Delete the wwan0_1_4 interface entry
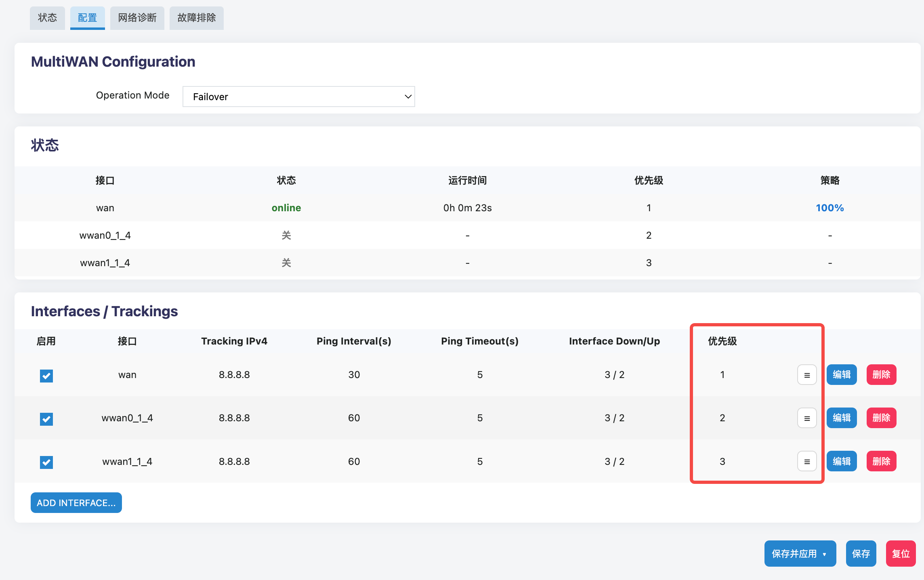The width and height of the screenshot is (924, 580). coord(882,418)
